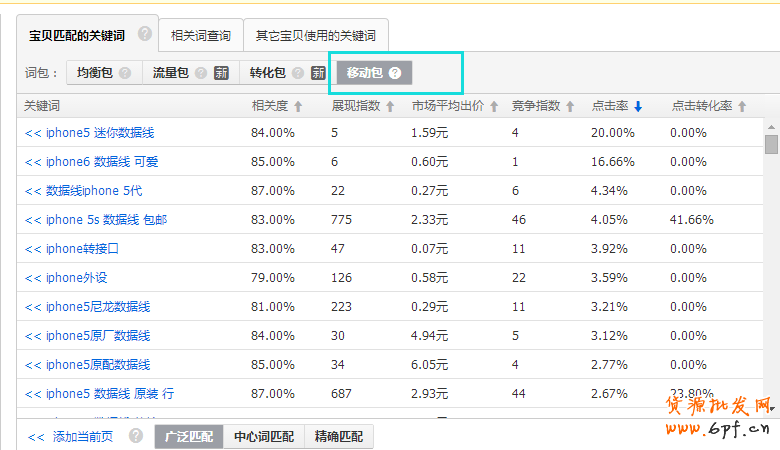The width and height of the screenshot is (780, 450).
Task: Click help icon beside 添加当前页
Action: tap(136, 436)
